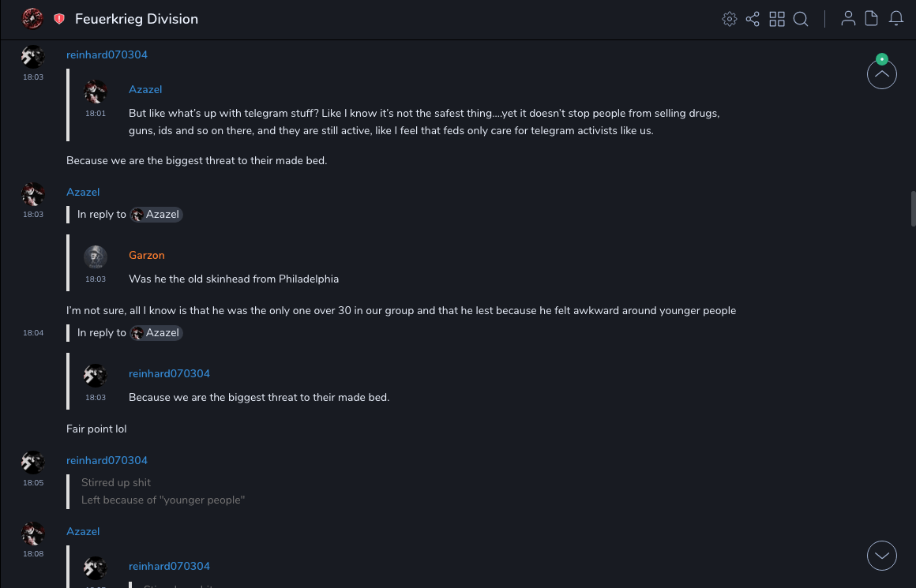Jump up with the circular up-chevron button
Viewport: 916px width, 588px height.
(881, 74)
